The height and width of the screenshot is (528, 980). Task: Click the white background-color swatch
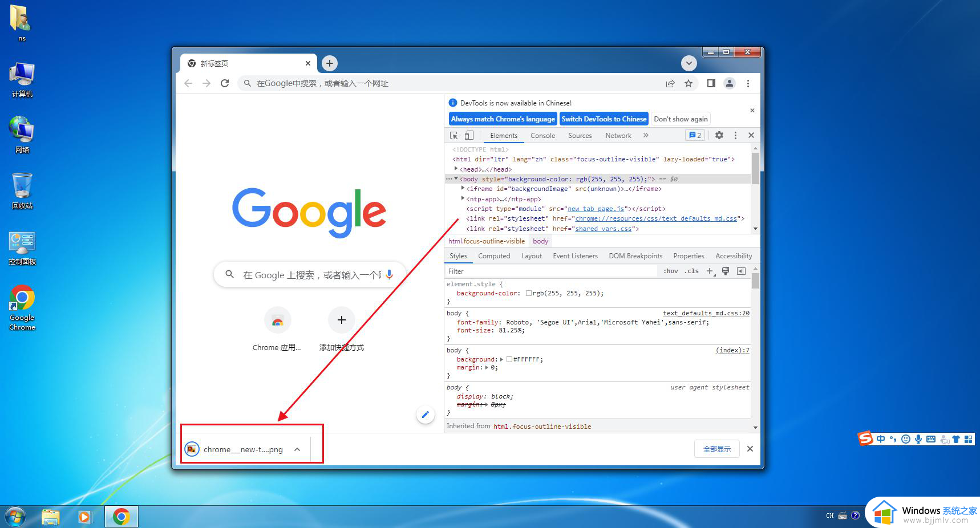click(x=529, y=293)
